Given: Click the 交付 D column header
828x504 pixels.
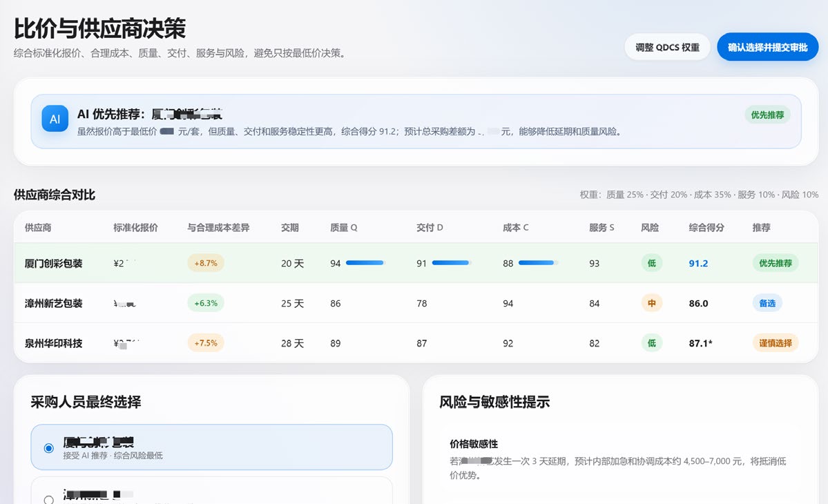Looking at the screenshot, I should coord(430,227).
